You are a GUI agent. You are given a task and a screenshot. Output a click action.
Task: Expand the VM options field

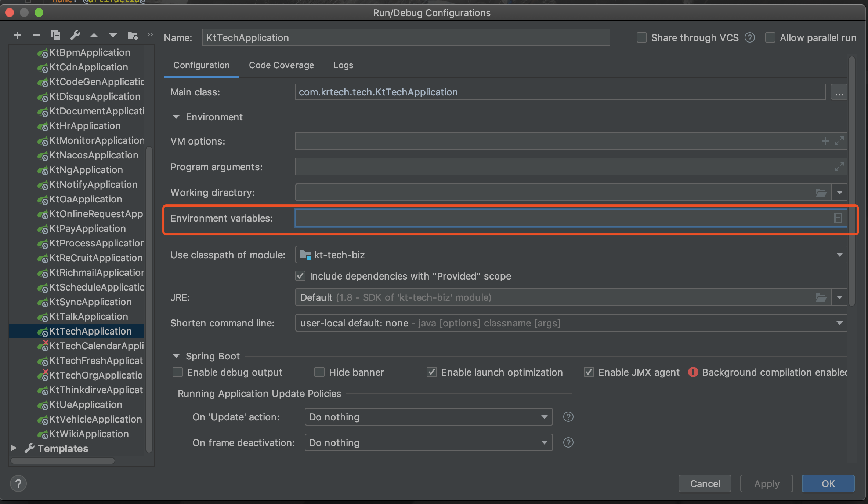pos(839,141)
